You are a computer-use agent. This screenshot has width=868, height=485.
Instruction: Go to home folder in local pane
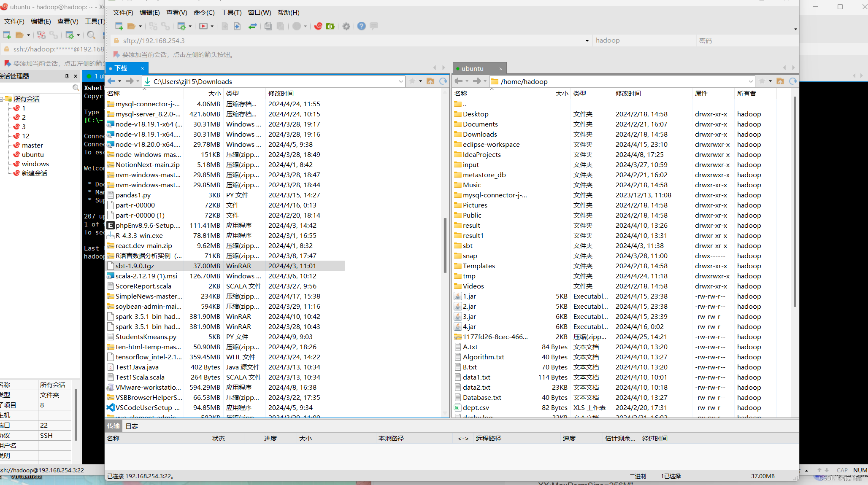point(430,81)
